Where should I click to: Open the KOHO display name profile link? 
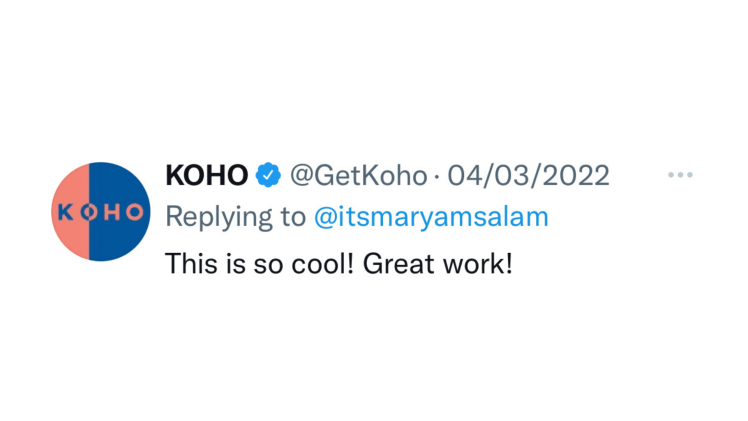[206, 176]
